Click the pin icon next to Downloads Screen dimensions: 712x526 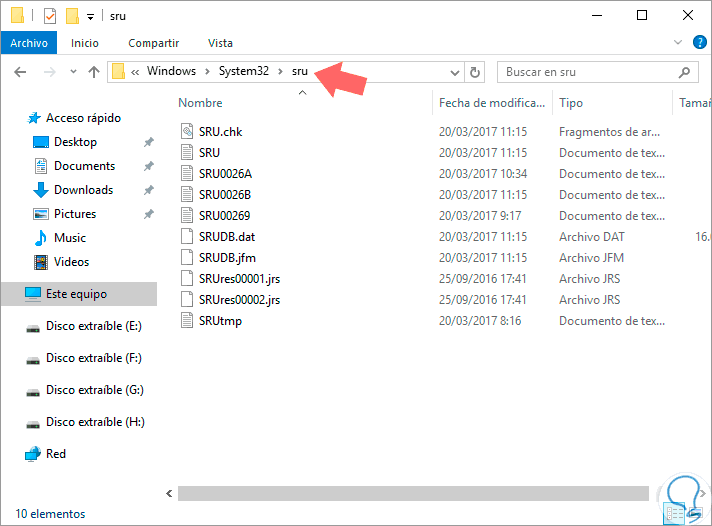(x=148, y=190)
